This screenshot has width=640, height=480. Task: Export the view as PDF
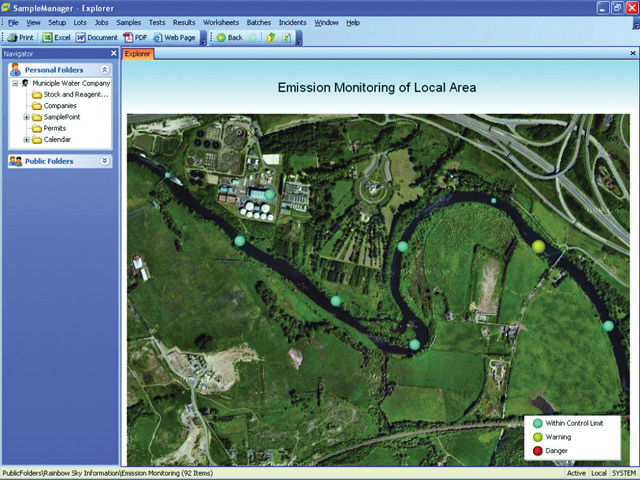[135, 37]
